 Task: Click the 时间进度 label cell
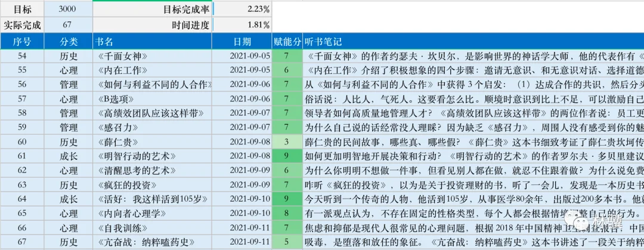click(153, 25)
